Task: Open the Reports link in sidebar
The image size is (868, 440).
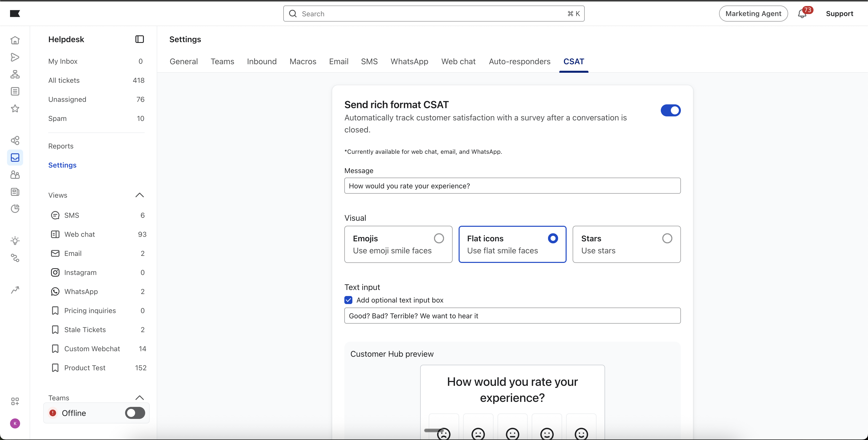Action: pyautogui.click(x=61, y=146)
